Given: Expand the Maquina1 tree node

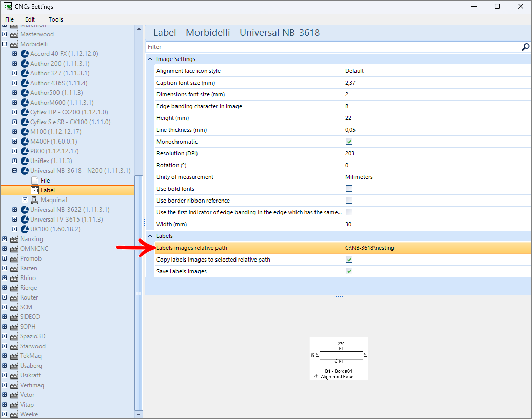Looking at the screenshot, I should tap(25, 200).
